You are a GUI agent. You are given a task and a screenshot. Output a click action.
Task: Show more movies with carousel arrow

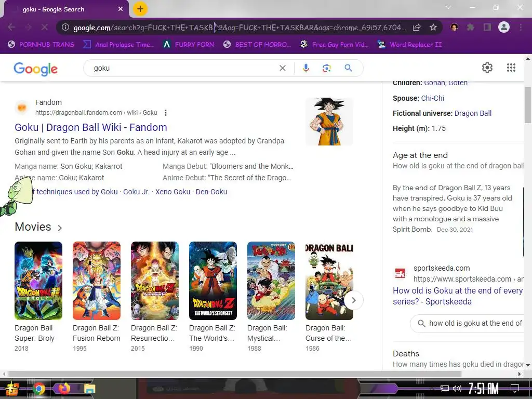click(x=353, y=300)
